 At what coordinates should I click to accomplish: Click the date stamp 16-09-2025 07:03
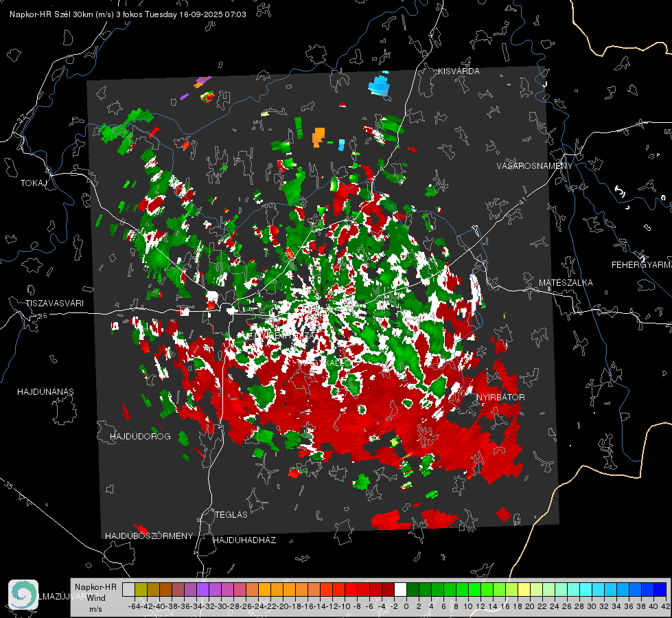point(213,14)
